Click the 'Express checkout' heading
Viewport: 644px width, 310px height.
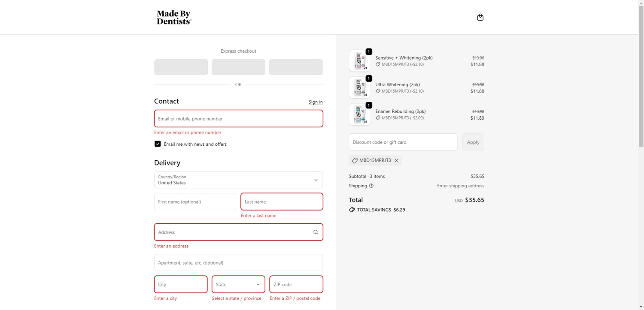(238, 51)
